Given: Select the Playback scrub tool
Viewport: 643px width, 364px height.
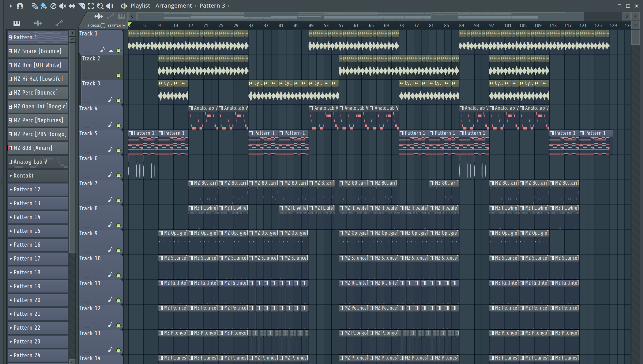Looking at the screenshot, I should coord(110,6).
